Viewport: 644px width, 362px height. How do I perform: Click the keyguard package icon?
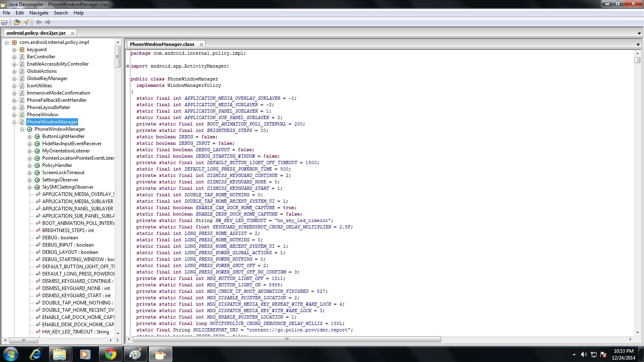[22, 49]
